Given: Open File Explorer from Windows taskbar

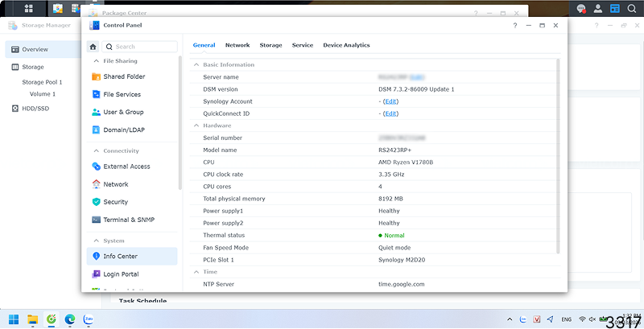Looking at the screenshot, I should [32, 319].
